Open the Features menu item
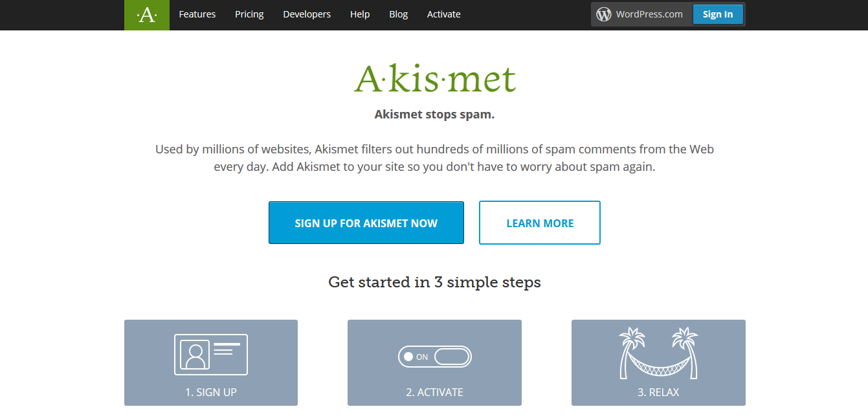Image resolution: width=868 pixels, height=420 pixels. (x=197, y=14)
